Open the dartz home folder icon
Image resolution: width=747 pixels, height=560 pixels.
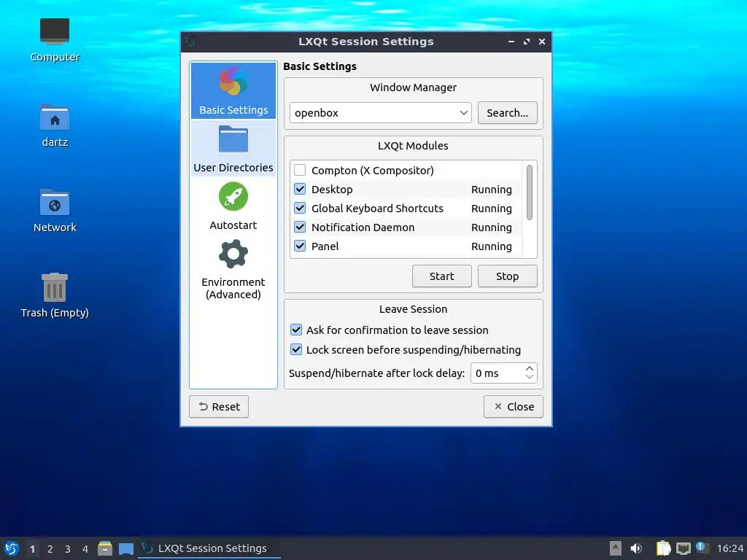coord(54,125)
